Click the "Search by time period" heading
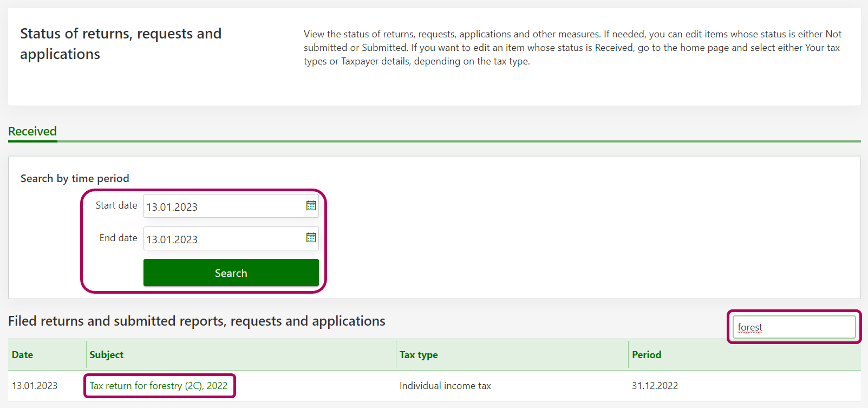This screenshot has height=408, width=868. pyautogui.click(x=75, y=178)
